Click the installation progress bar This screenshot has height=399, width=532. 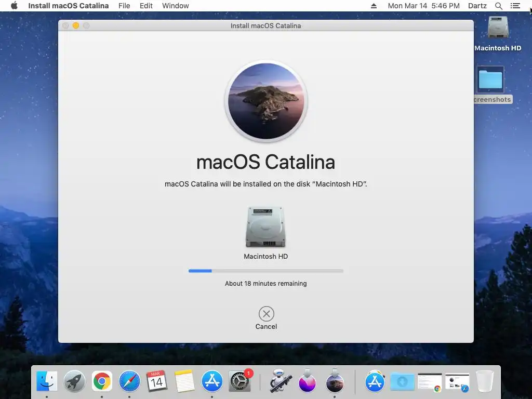pyautogui.click(x=265, y=271)
